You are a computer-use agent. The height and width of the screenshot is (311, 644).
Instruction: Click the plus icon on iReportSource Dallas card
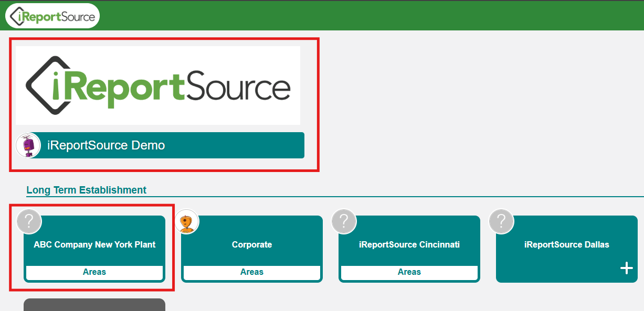(627, 269)
